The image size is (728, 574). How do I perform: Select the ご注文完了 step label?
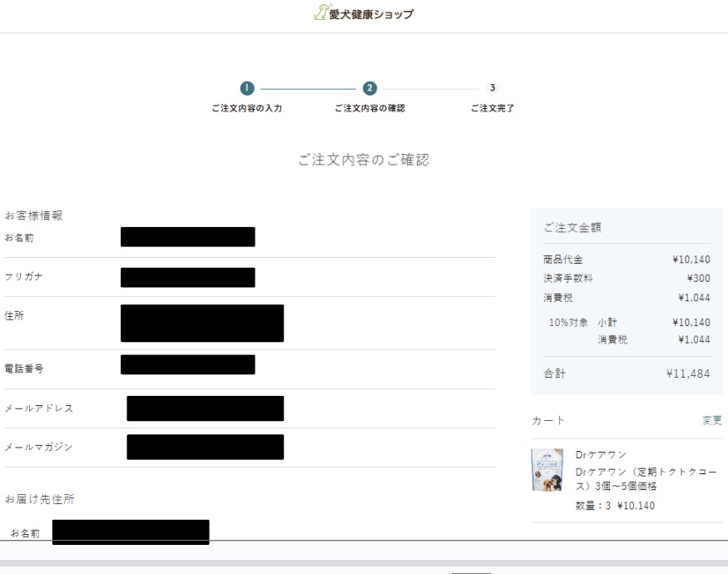[493, 108]
